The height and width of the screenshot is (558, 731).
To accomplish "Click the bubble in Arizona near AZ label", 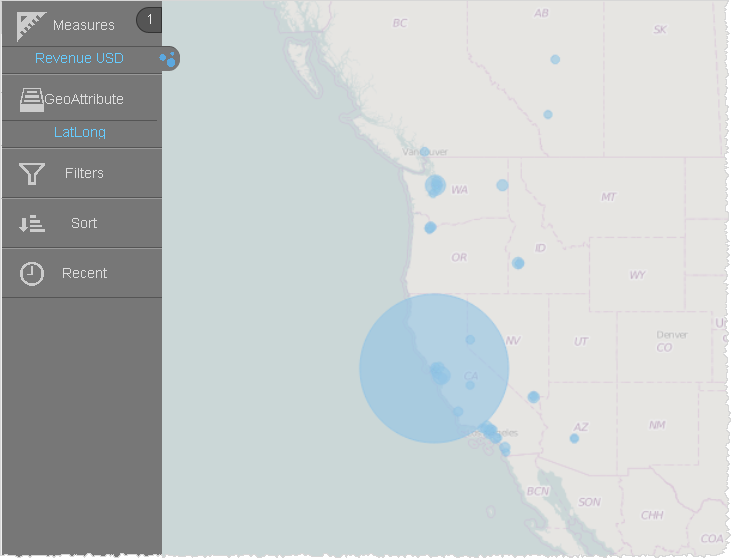I will [574, 438].
